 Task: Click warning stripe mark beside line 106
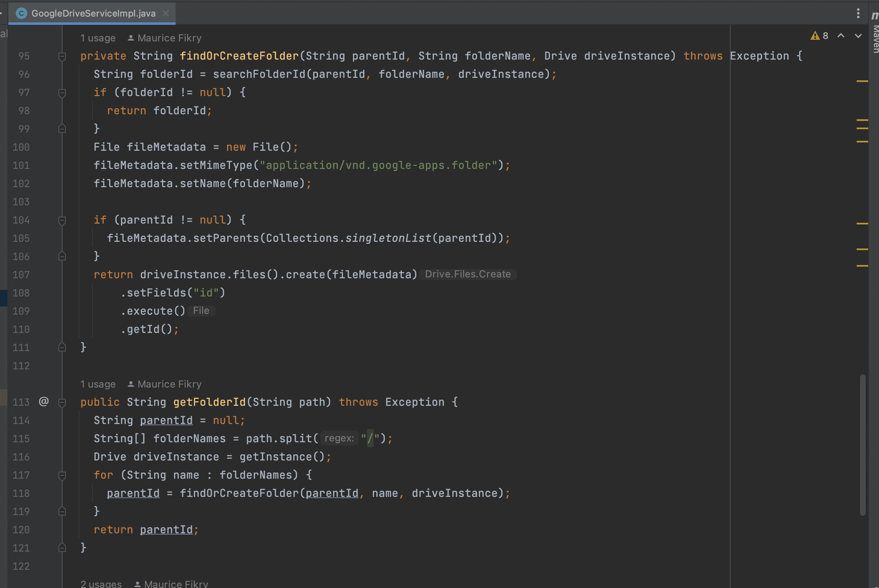[x=862, y=249]
